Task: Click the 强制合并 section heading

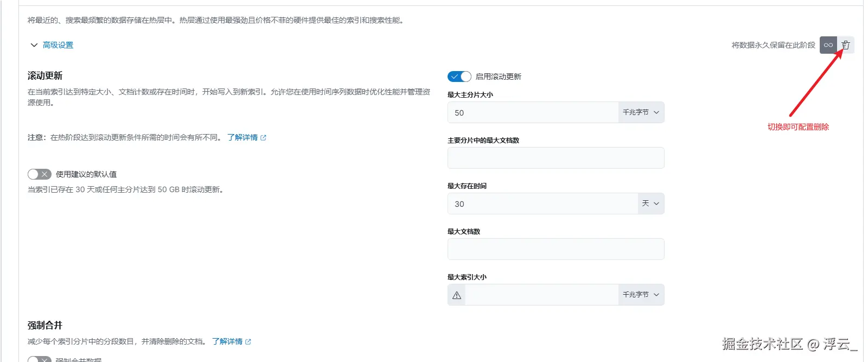Action: (45, 325)
